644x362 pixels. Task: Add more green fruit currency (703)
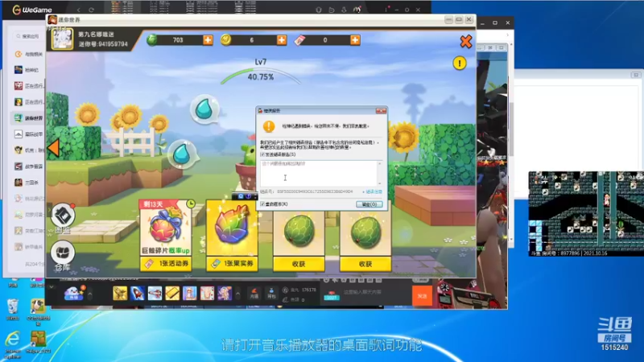(208, 39)
